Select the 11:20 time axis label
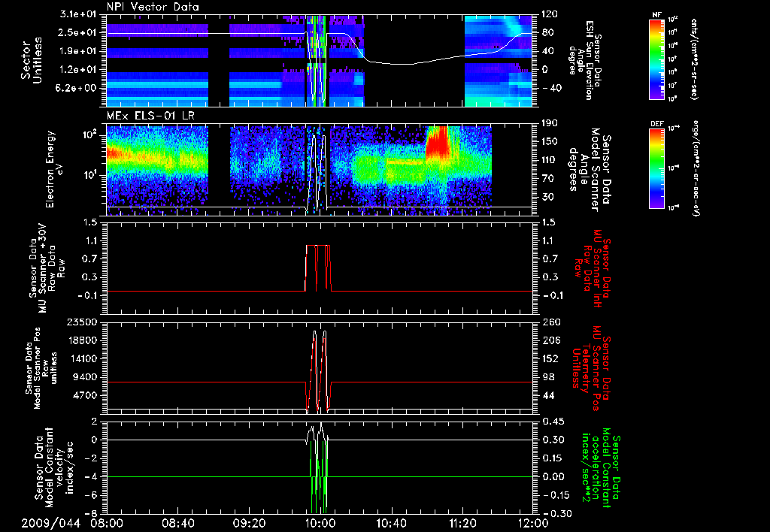Viewport: 770px width, 532px height. tap(462, 523)
